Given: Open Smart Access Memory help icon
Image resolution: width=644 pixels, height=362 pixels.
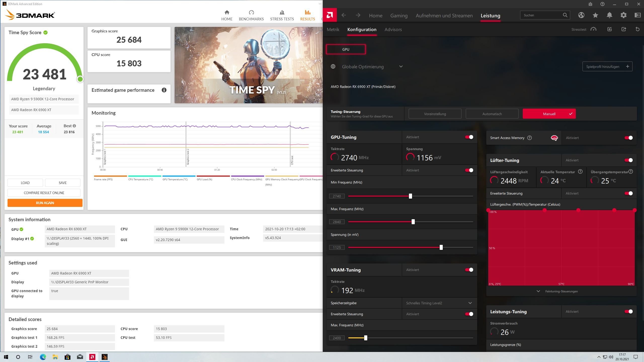Looking at the screenshot, I should point(530,138).
